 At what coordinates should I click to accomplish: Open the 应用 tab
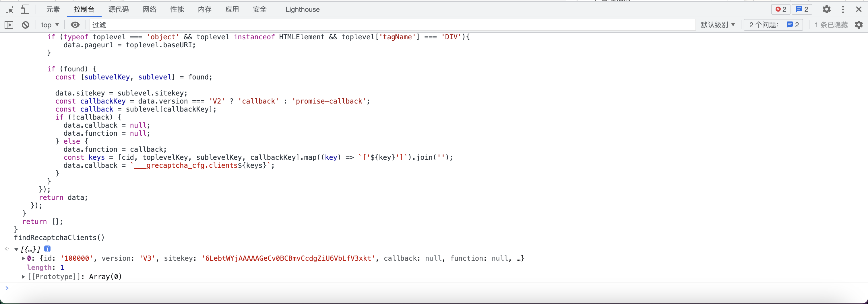pos(232,9)
